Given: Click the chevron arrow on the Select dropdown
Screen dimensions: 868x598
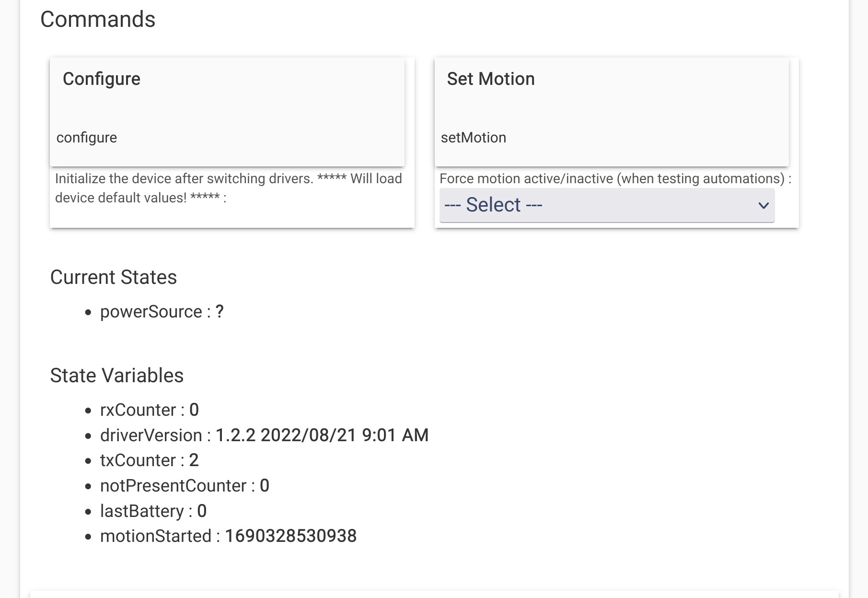Looking at the screenshot, I should coord(764,206).
